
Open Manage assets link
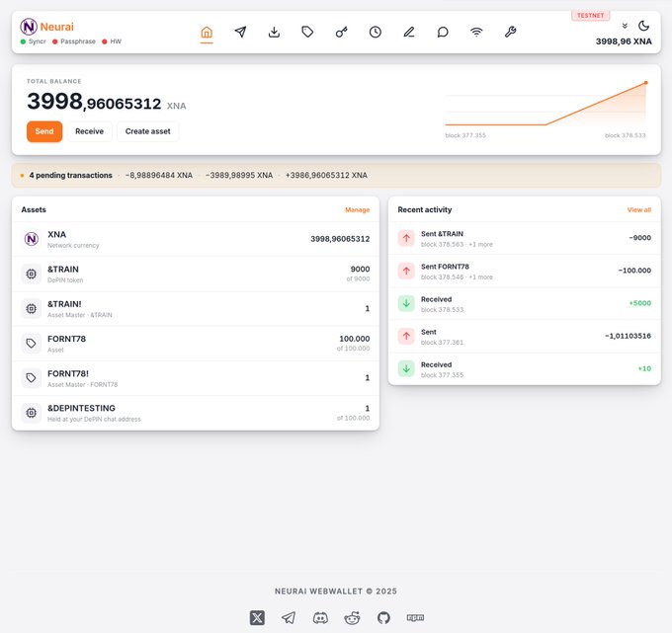click(358, 210)
